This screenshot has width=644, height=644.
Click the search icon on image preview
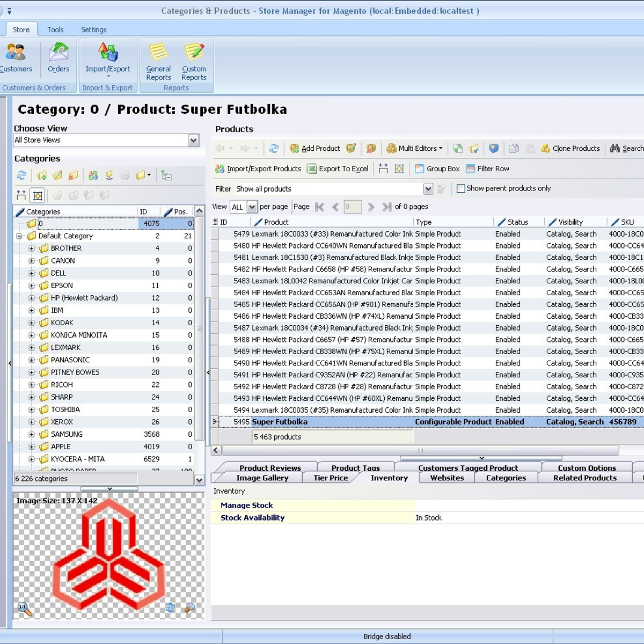[x=189, y=608]
